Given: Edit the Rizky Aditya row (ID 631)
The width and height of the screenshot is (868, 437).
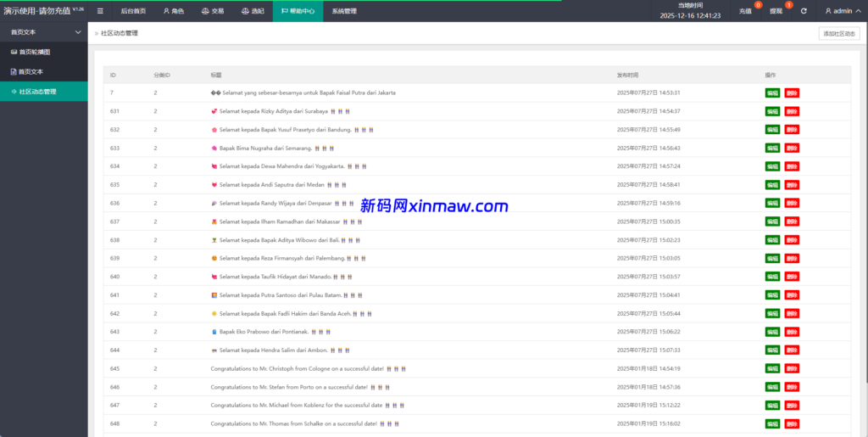Looking at the screenshot, I should point(772,111).
